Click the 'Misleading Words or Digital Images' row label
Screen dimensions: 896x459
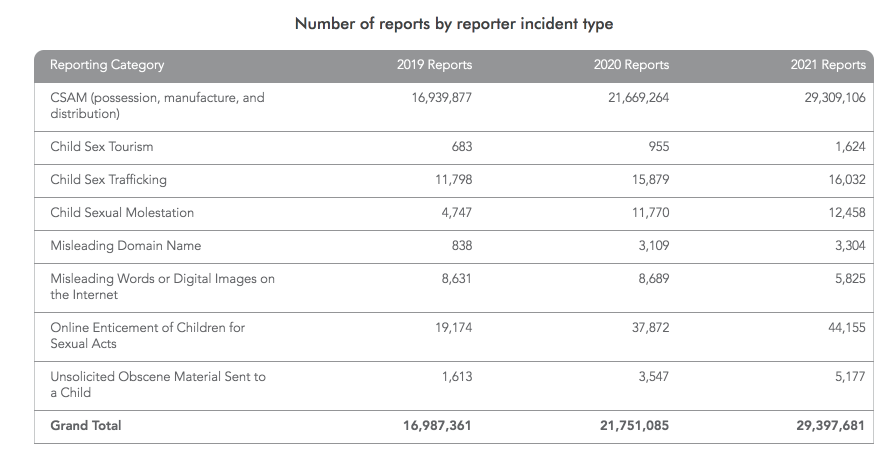click(162, 287)
